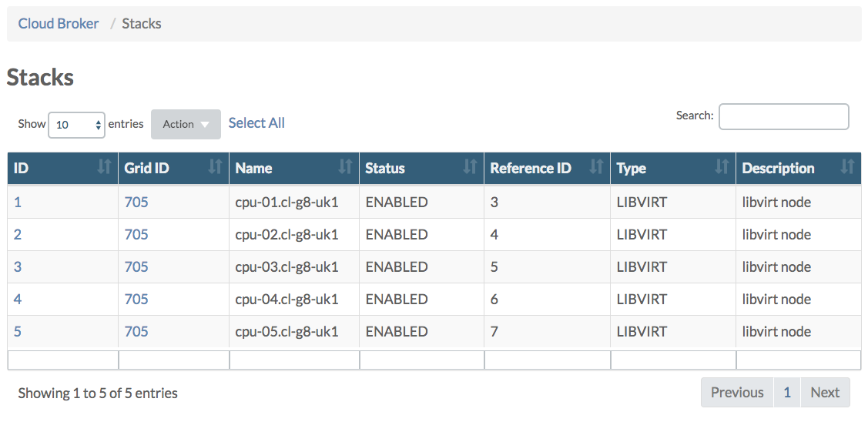The image size is (868, 422).
Task: Focus the Search input field
Action: (x=783, y=117)
